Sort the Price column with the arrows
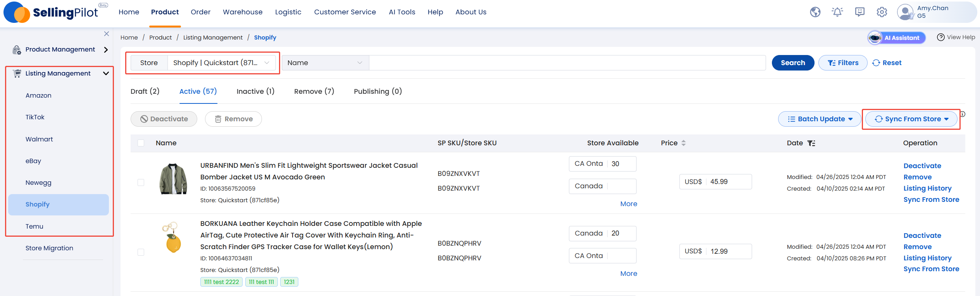This screenshot has height=296, width=980. click(684, 143)
